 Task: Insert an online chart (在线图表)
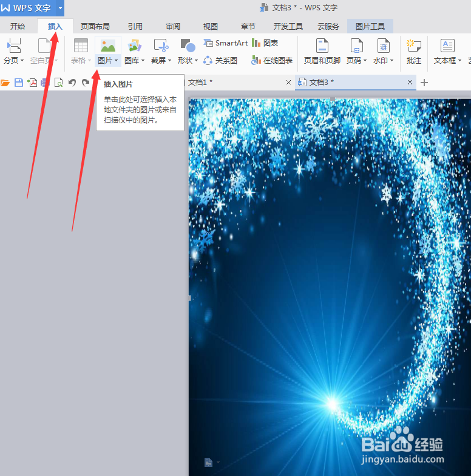click(x=272, y=61)
